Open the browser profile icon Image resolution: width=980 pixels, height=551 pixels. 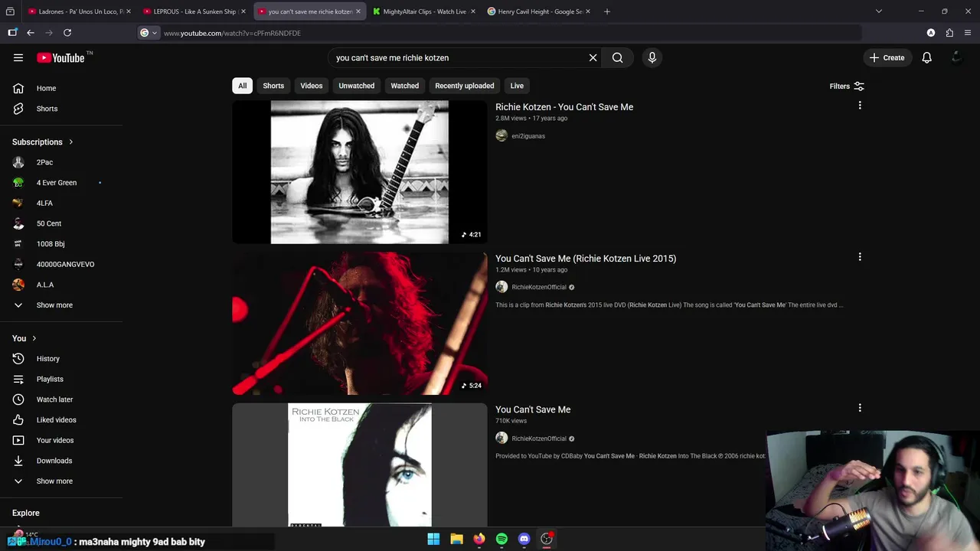tap(931, 33)
